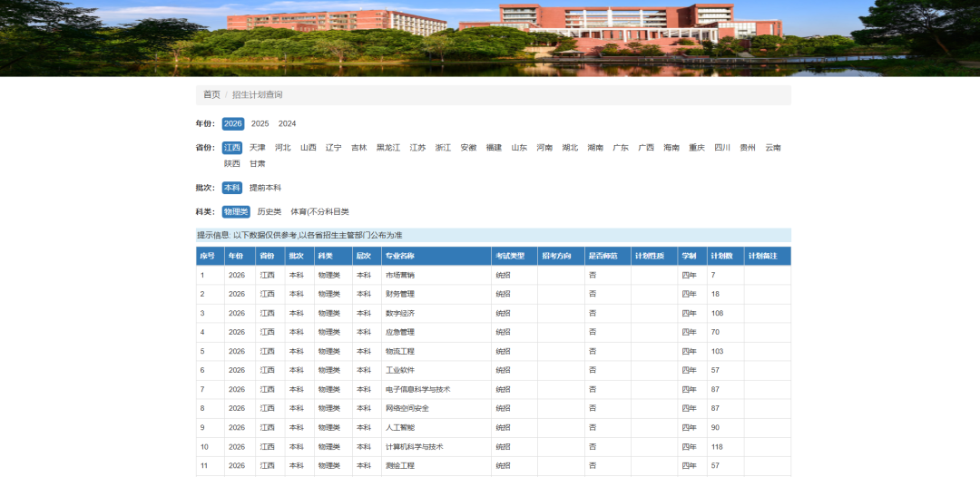Click the 序号 column header
The image size is (980, 477).
point(210,256)
